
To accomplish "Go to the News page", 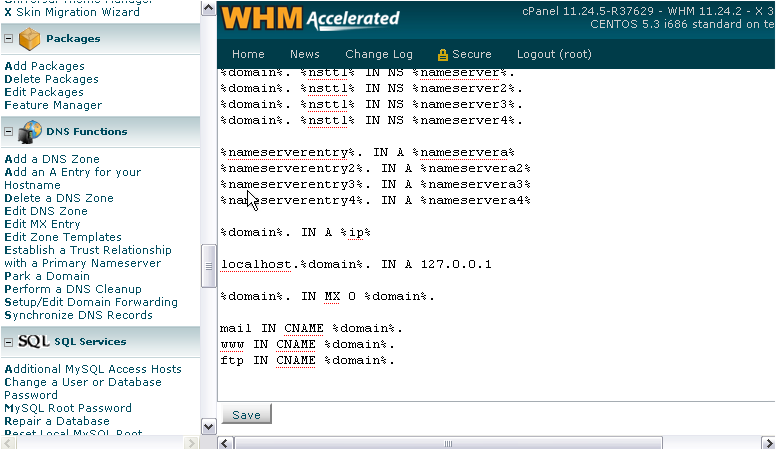I will (305, 54).
